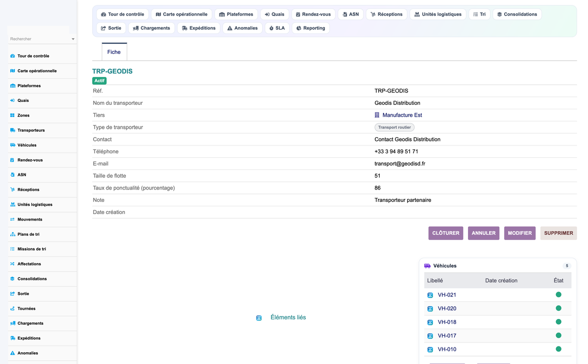Open Tour de contrôle top menu

point(122,14)
